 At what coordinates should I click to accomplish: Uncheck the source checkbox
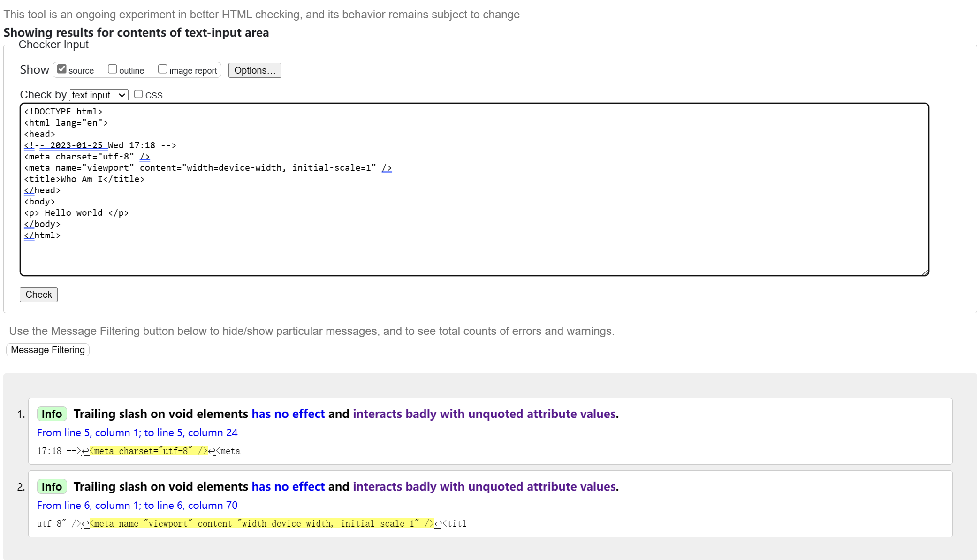tap(62, 69)
